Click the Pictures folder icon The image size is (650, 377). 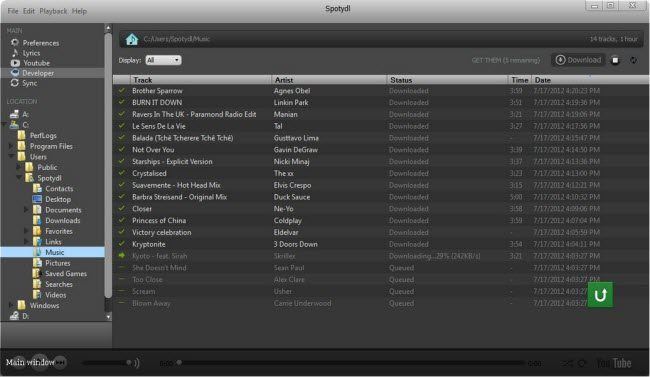[37, 263]
